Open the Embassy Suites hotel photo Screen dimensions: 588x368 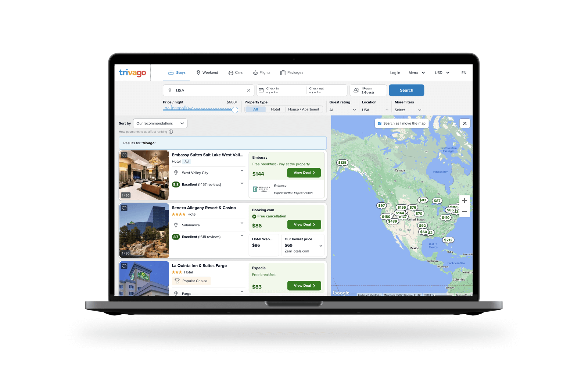(x=144, y=175)
